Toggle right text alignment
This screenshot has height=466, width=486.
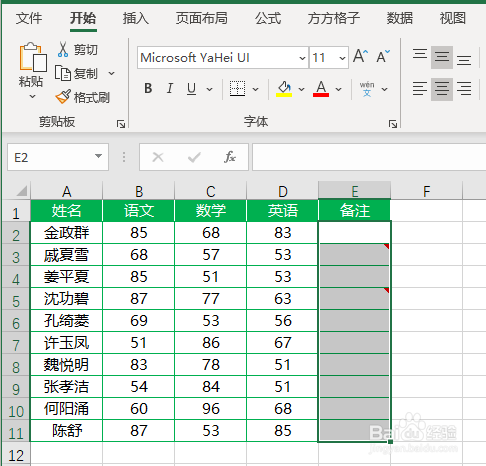pos(464,89)
